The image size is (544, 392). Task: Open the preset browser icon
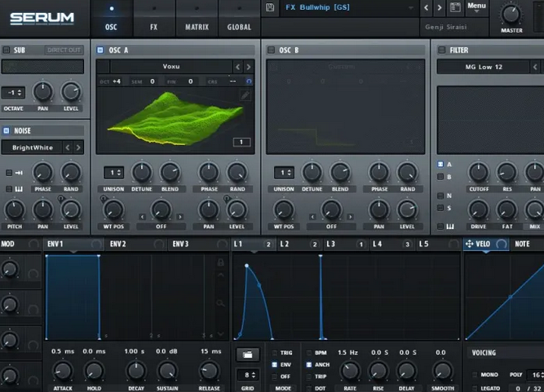point(455,7)
